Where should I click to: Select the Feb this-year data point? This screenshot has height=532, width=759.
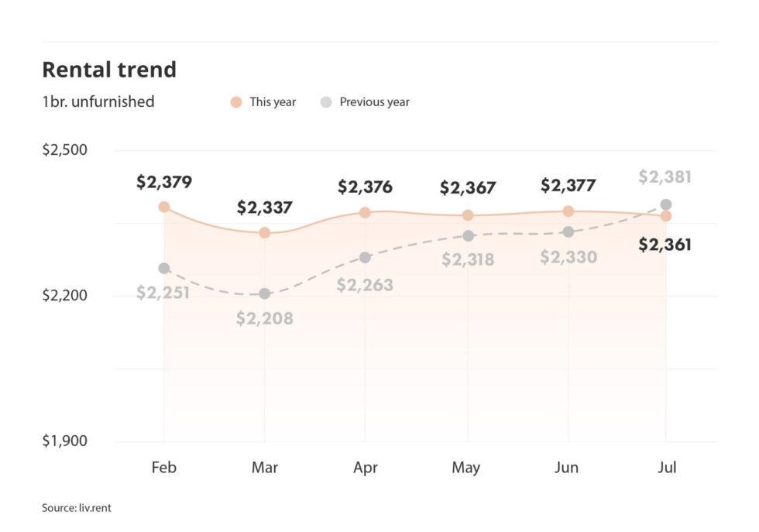164,208
